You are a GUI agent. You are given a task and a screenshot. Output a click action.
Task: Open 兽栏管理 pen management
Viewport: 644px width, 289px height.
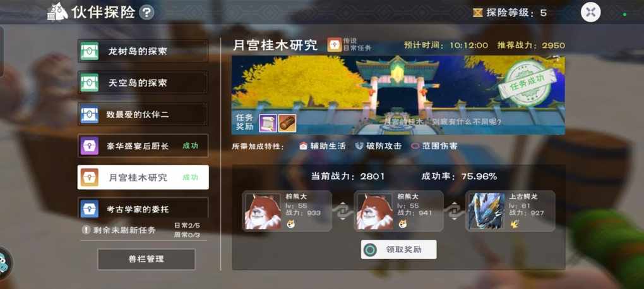(x=146, y=259)
